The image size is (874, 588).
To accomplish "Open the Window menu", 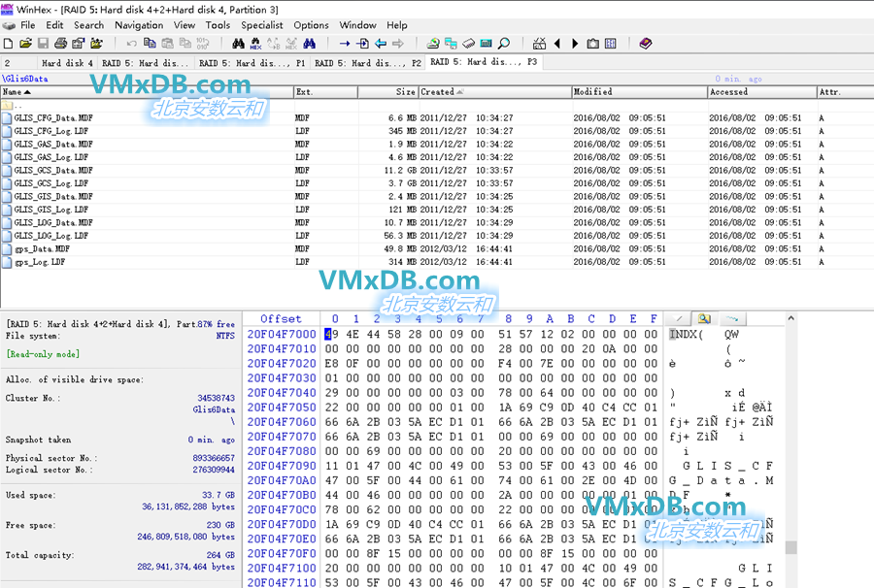I will point(357,25).
